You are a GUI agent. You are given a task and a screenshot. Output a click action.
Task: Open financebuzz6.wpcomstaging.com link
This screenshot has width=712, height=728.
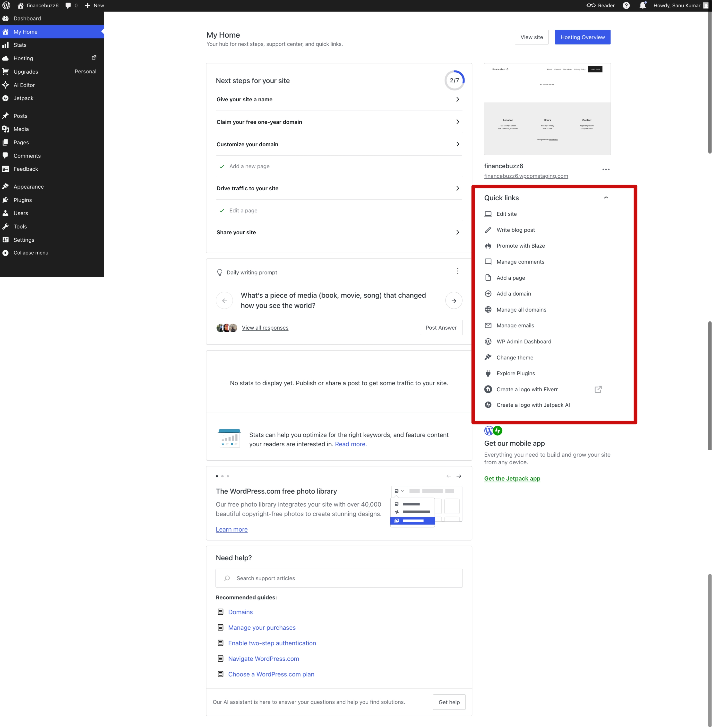click(526, 176)
